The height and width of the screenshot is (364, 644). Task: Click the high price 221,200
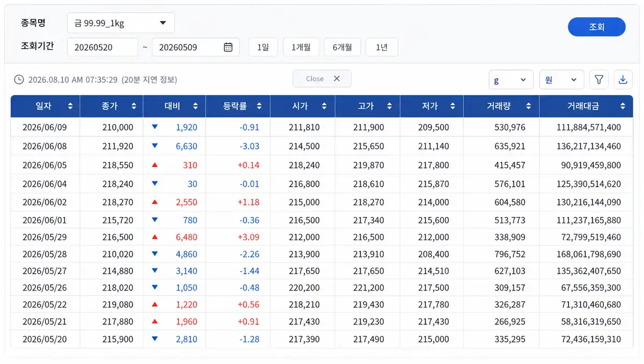pos(369,287)
